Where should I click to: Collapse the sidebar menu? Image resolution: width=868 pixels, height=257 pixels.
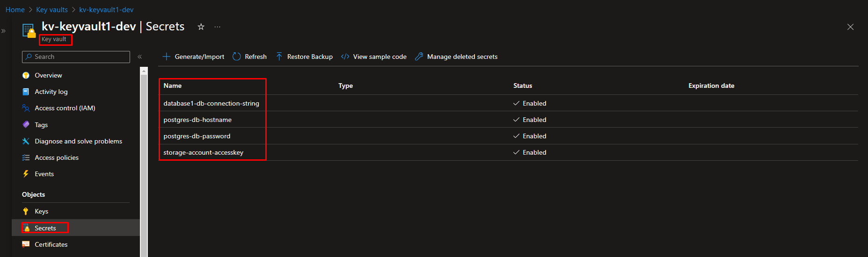[x=139, y=57]
